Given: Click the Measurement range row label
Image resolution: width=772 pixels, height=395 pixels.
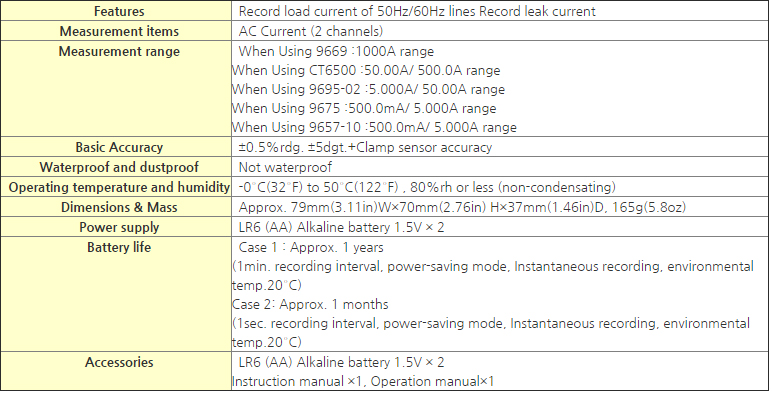Looking at the screenshot, I should point(119,52).
